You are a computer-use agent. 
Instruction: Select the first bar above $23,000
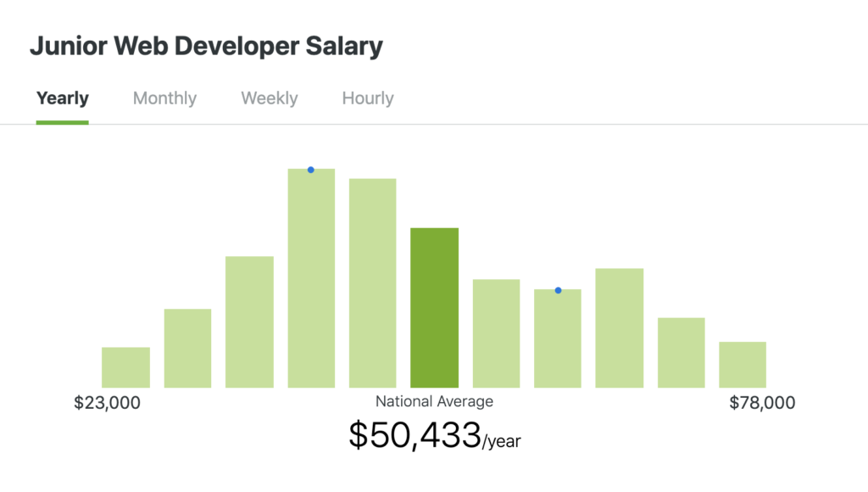coord(125,367)
